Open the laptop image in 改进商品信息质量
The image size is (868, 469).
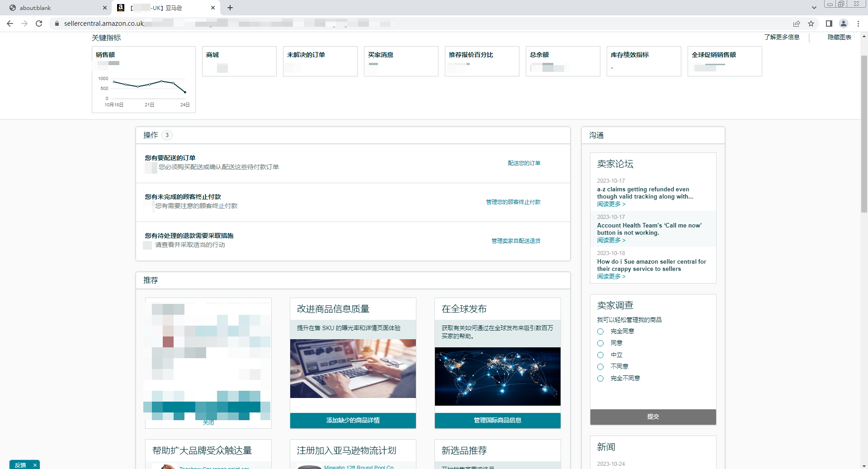tap(353, 369)
